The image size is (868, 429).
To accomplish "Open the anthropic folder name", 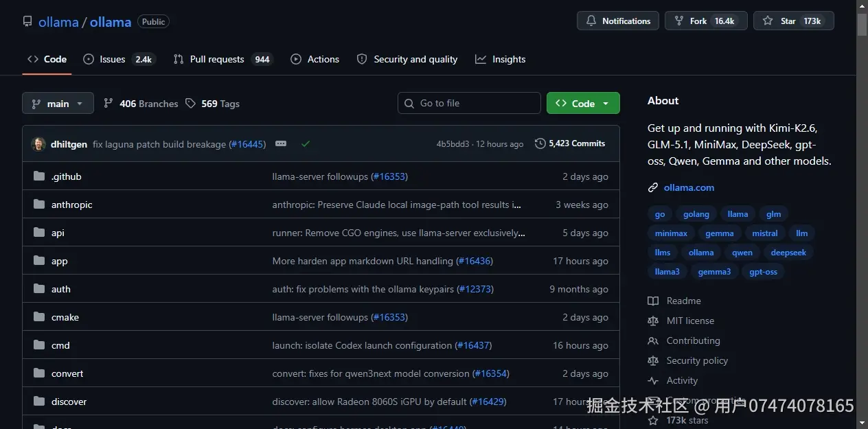I will (72, 205).
